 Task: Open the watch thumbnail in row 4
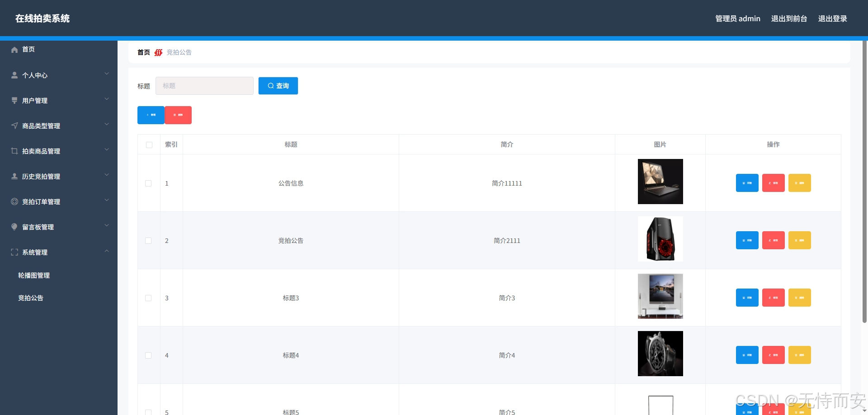coord(660,354)
